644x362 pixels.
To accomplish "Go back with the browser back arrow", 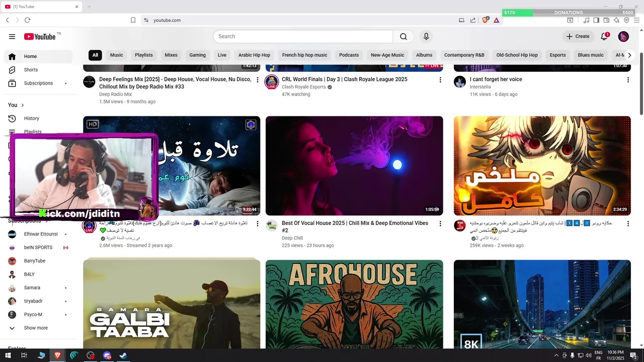I will point(7,20).
